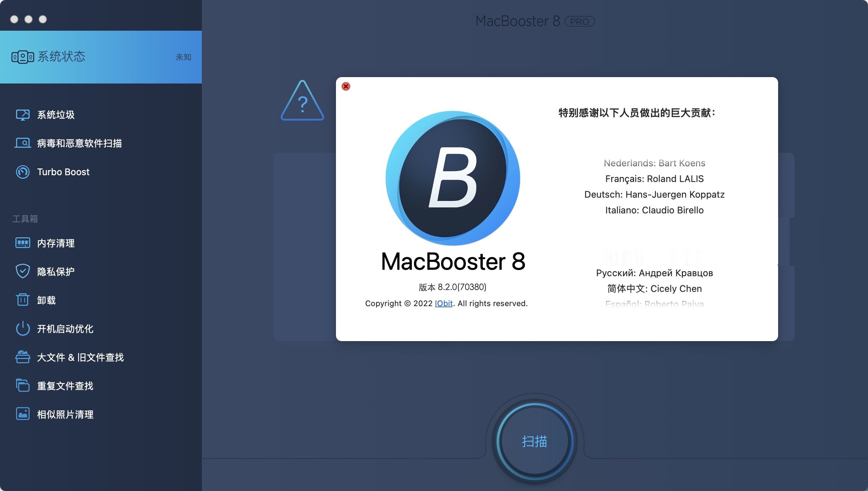Open 相似照片清理 entry
Viewport: 868px width, 491px height.
65,414
